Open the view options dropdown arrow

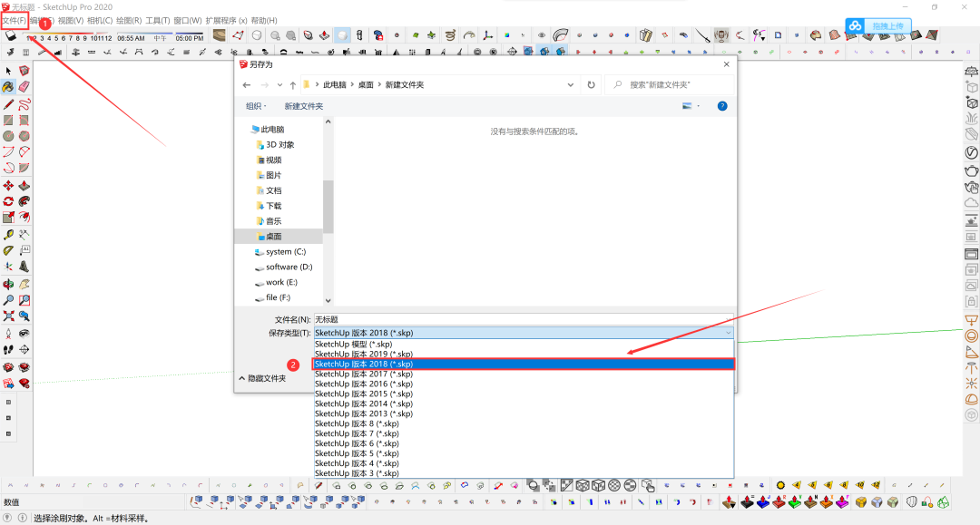tap(698, 106)
